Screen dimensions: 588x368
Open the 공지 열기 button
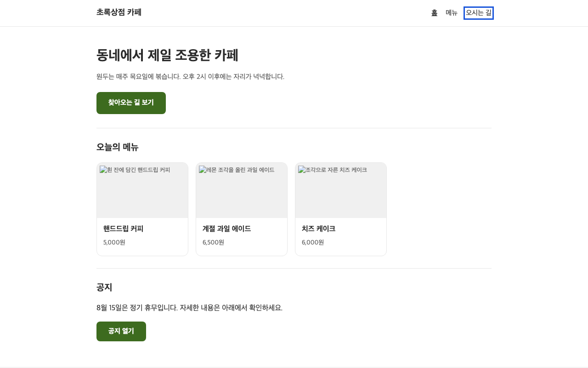(121, 331)
